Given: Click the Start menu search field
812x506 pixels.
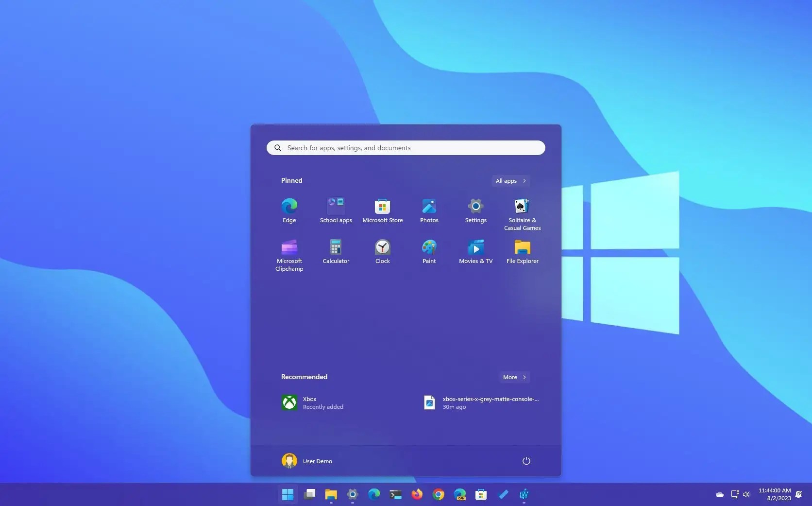Looking at the screenshot, I should 406,148.
